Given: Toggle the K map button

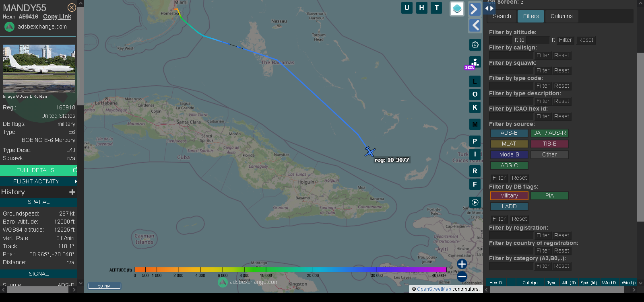Looking at the screenshot, I should 475,107.
